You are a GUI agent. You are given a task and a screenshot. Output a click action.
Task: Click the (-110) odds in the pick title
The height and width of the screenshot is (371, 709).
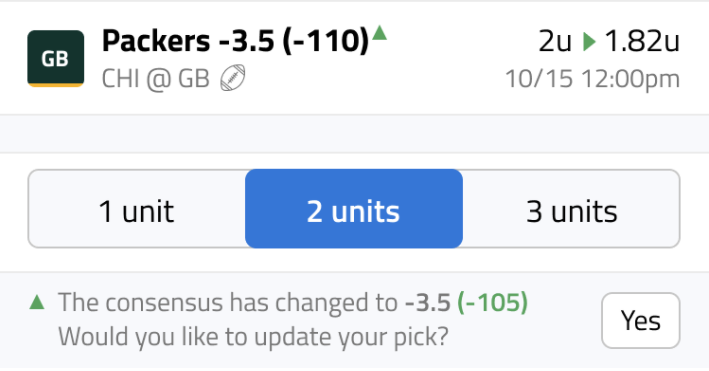coord(326,41)
